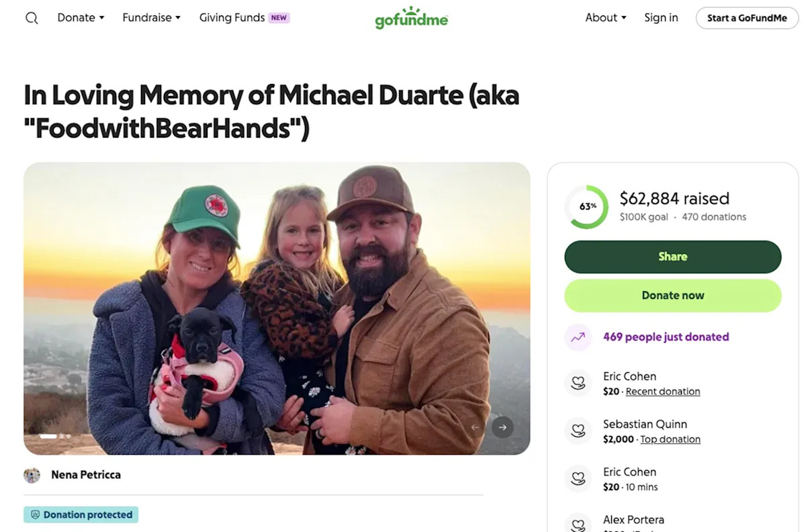Expand the Donate dropdown menu
Image resolution: width=806 pixels, height=532 pixels.
tap(81, 18)
